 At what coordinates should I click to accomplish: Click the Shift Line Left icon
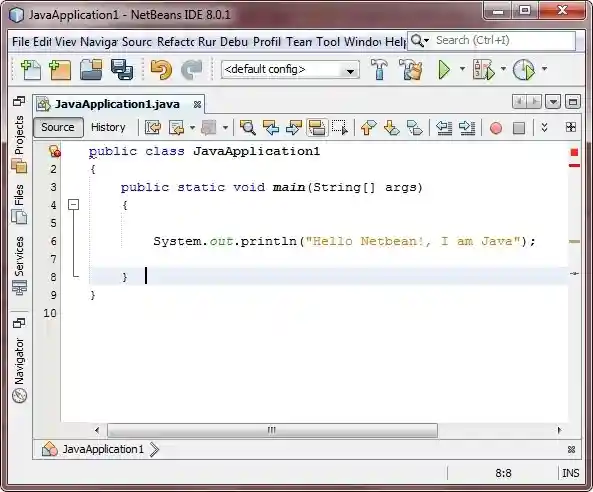coord(444,127)
